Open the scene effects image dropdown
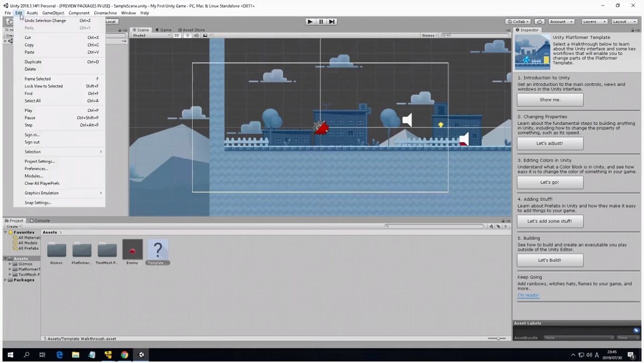This screenshot has width=644, height=363. (x=206, y=35)
